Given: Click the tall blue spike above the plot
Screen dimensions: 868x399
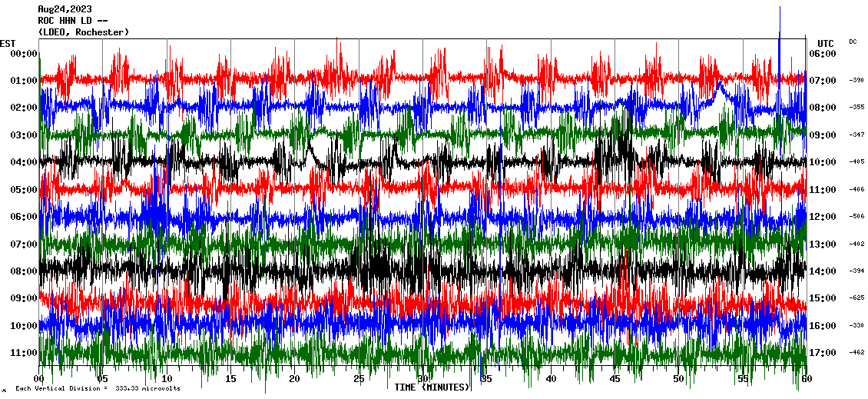Looking at the screenshot, I should [x=780, y=23].
